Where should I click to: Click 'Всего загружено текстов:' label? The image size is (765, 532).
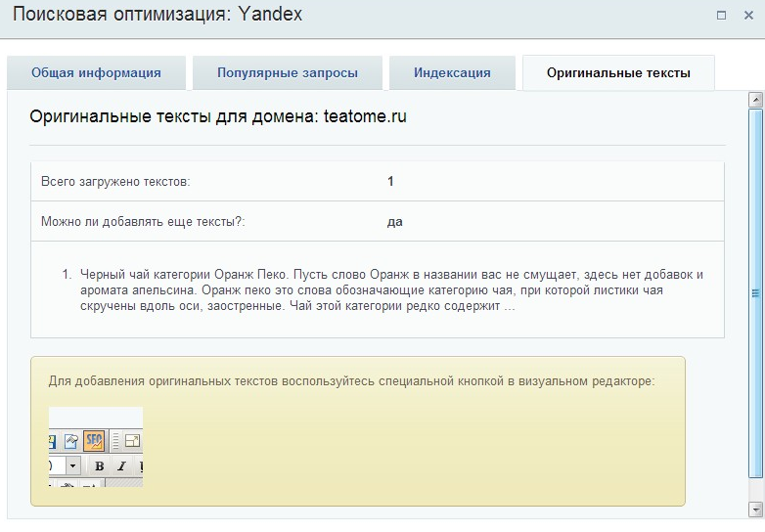[x=115, y=181]
